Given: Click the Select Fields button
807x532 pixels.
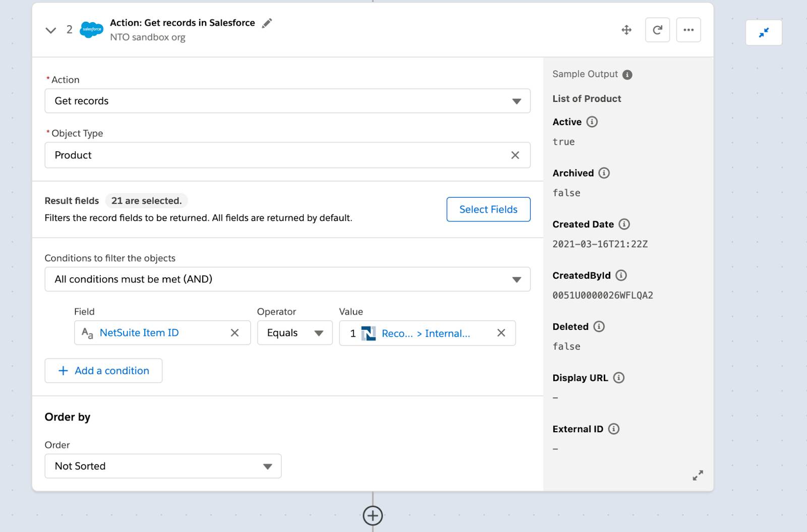Looking at the screenshot, I should [x=488, y=209].
